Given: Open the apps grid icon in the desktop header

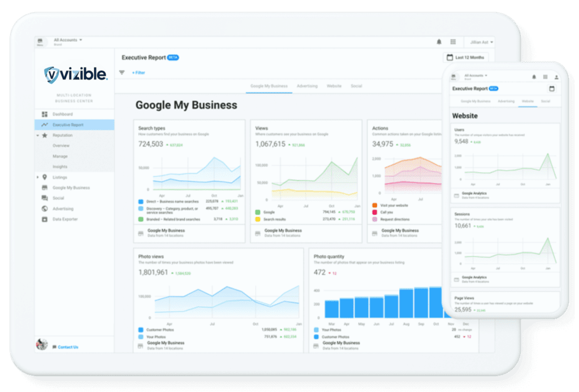Looking at the screenshot, I should [x=453, y=42].
